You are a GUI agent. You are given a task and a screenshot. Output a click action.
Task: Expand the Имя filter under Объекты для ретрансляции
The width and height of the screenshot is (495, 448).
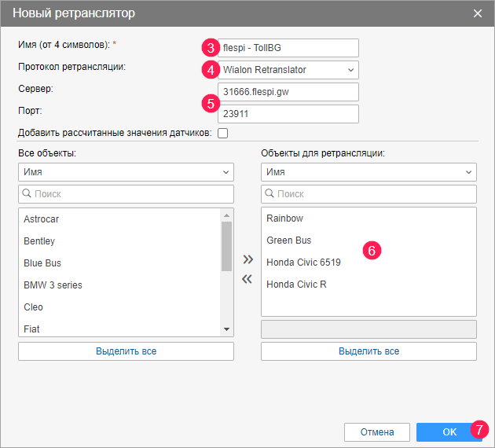coord(368,172)
